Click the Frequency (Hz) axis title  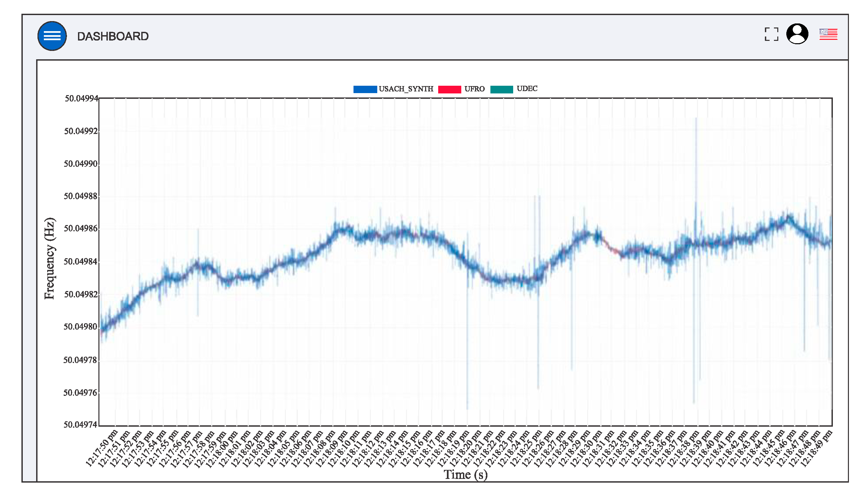click(x=50, y=259)
